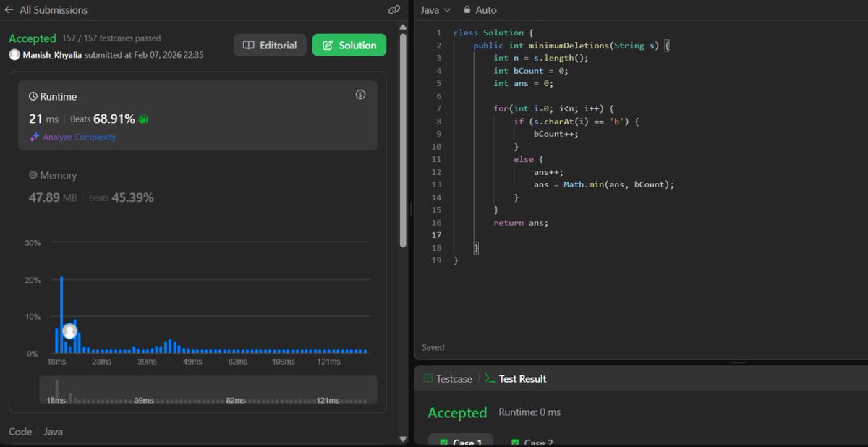Click the Code Java label
868x447 pixels.
(35, 432)
